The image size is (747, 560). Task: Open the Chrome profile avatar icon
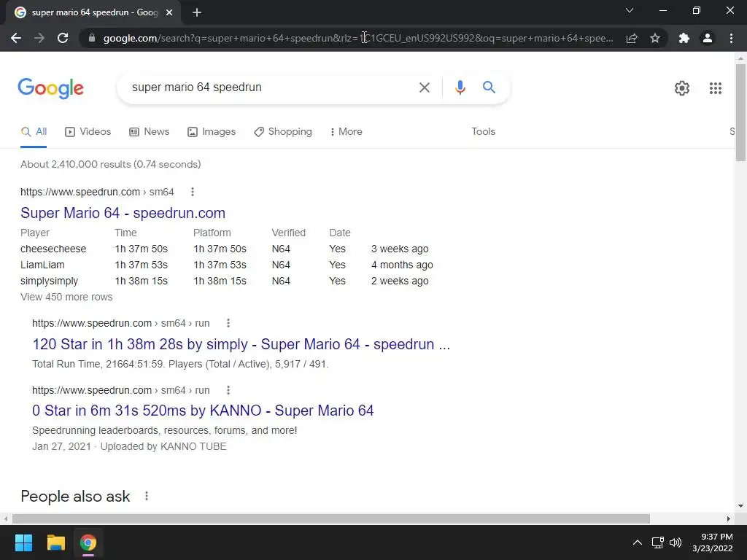click(x=708, y=38)
